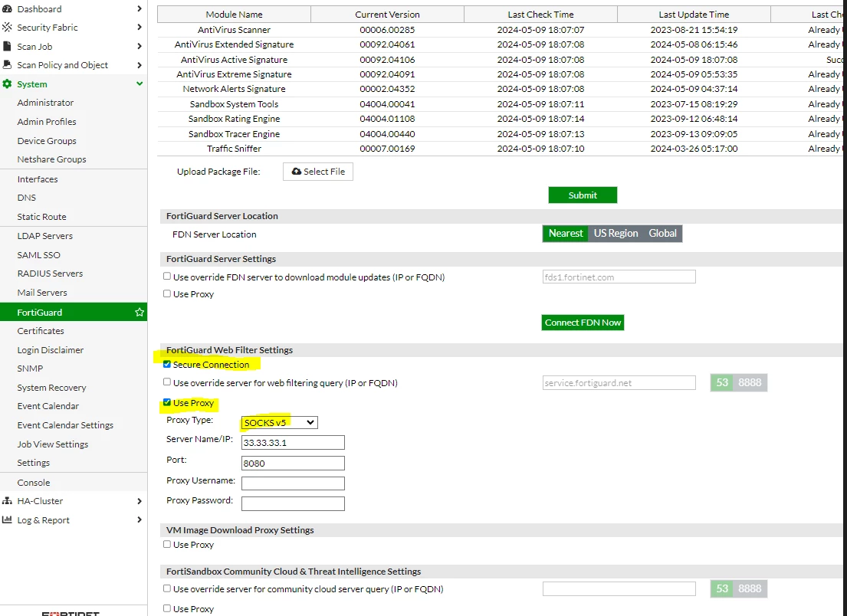Select Nearest FDN server location
Image resolution: width=847 pixels, height=616 pixels.
click(x=566, y=233)
